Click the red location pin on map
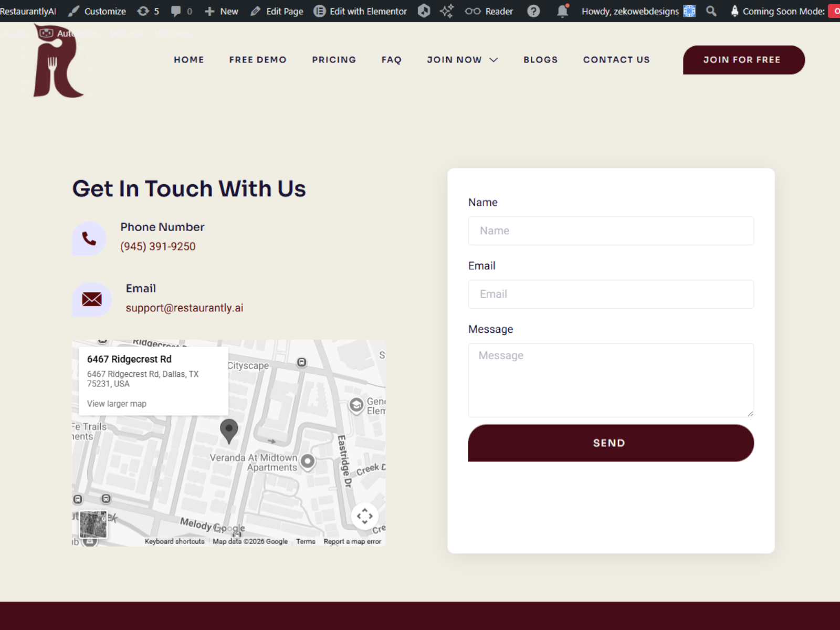 pyautogui.click(x=229, y=430)
